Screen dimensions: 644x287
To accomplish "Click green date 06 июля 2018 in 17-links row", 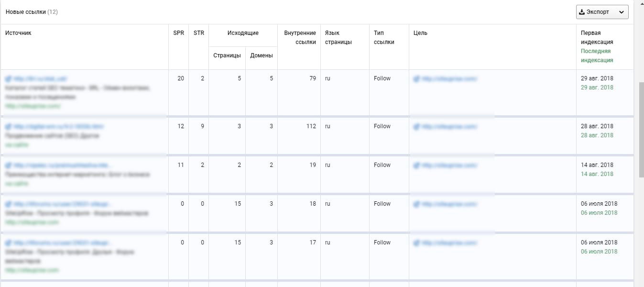I will 599,252.
